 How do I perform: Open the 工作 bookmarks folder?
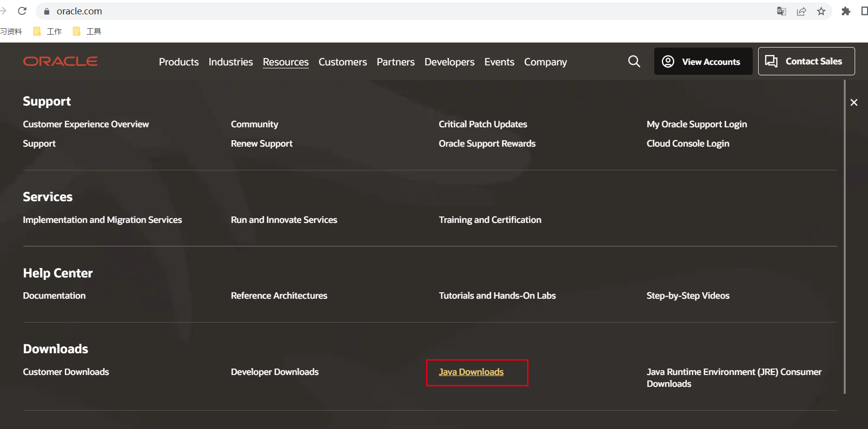[48, 31]
